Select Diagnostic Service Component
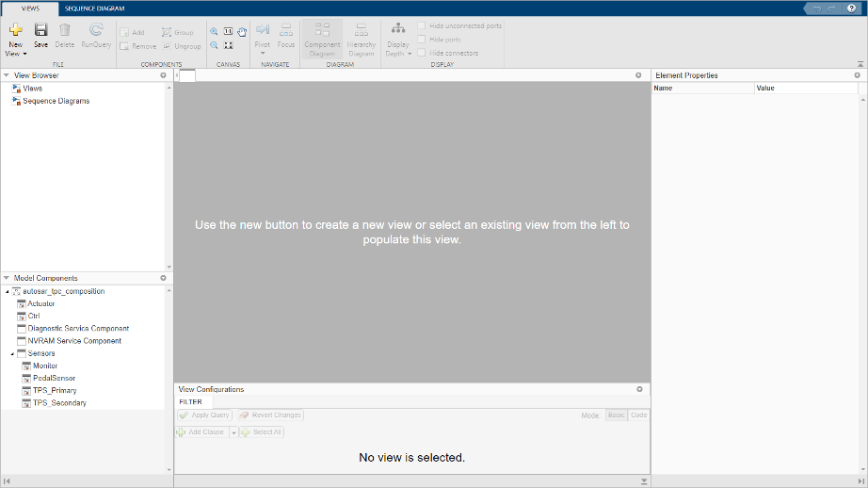This screenshot has width=868, height=488. click(78, 329)
